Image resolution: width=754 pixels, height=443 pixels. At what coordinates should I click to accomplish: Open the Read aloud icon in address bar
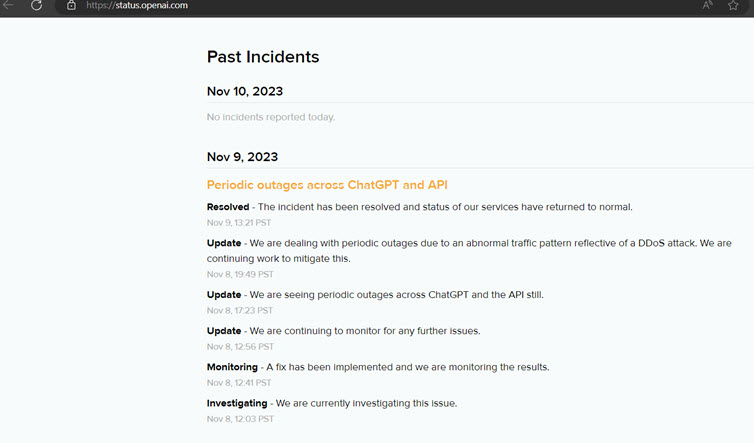707,5
